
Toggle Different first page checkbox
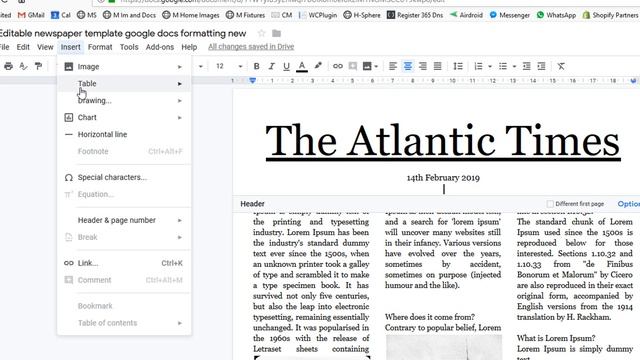[x=550, y=204]
